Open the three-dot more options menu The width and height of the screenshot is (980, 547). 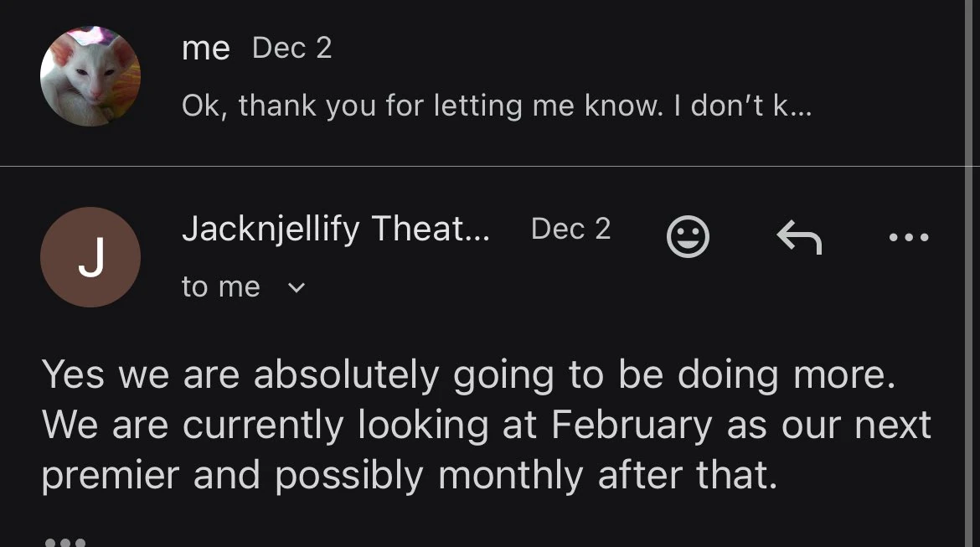tap(909, 237)
